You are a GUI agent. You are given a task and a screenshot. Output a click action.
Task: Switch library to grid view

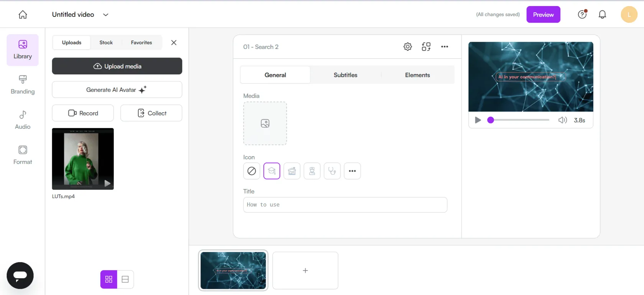[x=109, y=279]
